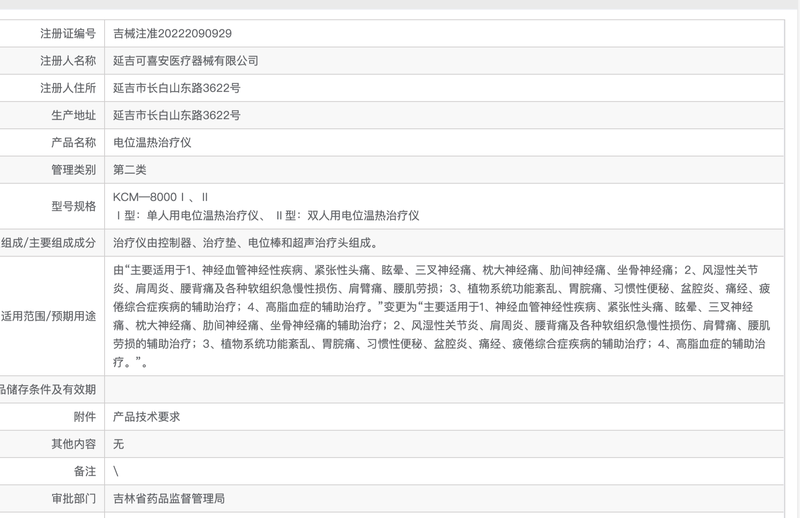Click the address value in 生产地址 row

point(176,115)
